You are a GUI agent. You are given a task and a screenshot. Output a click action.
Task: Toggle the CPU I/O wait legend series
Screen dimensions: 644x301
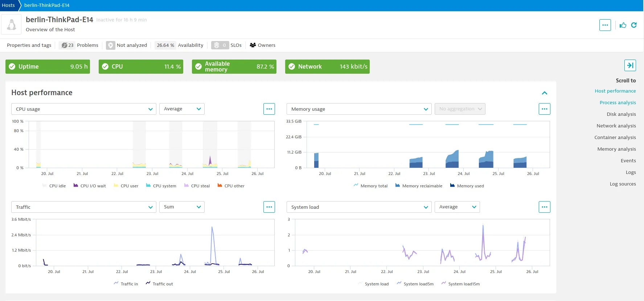[90, 186]
